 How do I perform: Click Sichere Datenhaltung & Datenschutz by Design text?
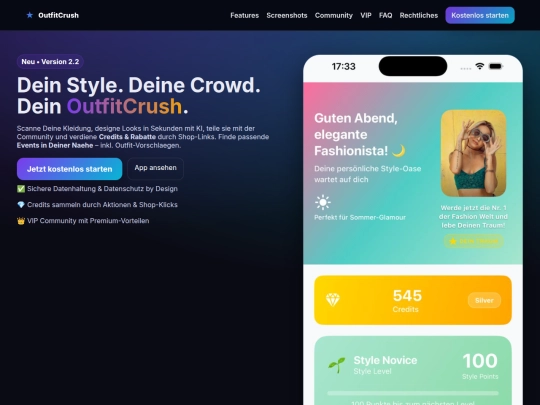pyautogui.click(x=102, y=189)
